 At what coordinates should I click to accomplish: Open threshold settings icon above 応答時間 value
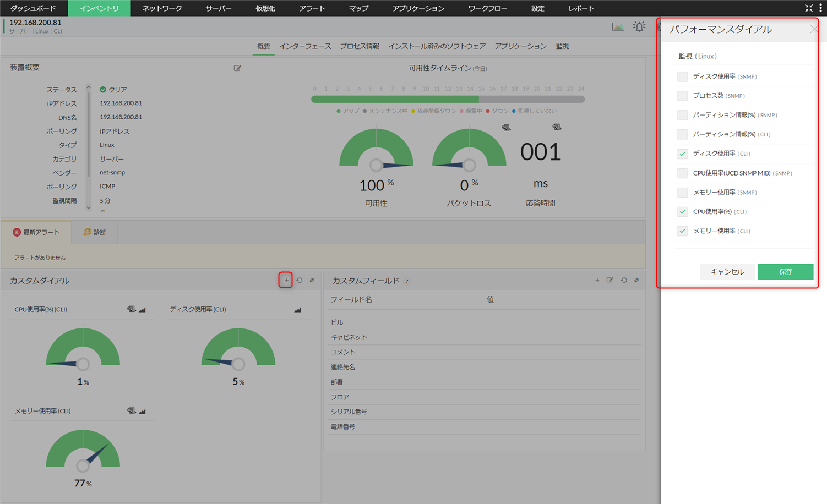(x=557, y=127)
